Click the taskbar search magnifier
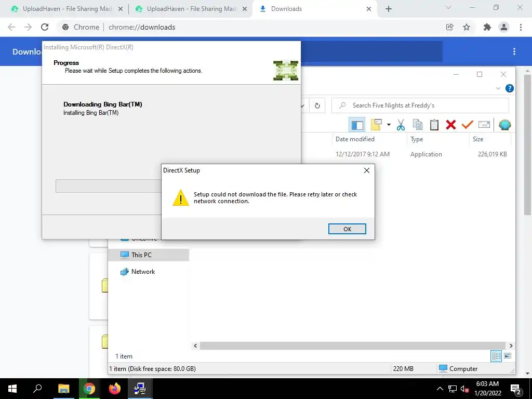This screenshot has height=399, width=532. tap(37, 389)
